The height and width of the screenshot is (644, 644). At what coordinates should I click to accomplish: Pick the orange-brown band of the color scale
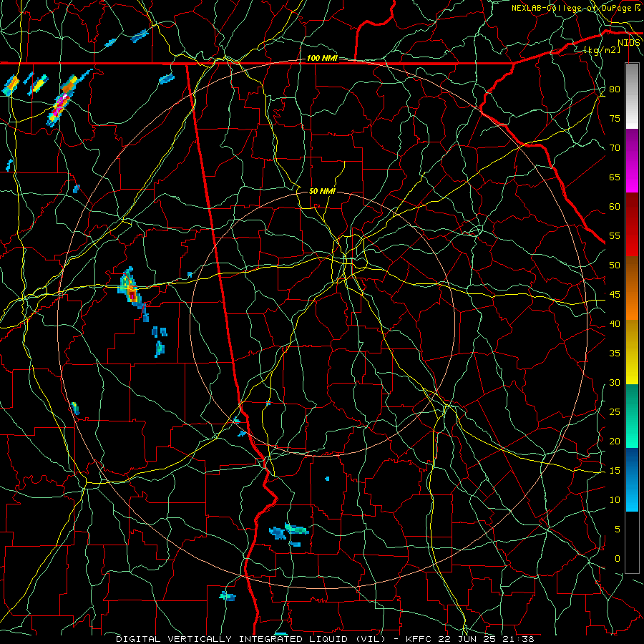[x=632, y=288]
